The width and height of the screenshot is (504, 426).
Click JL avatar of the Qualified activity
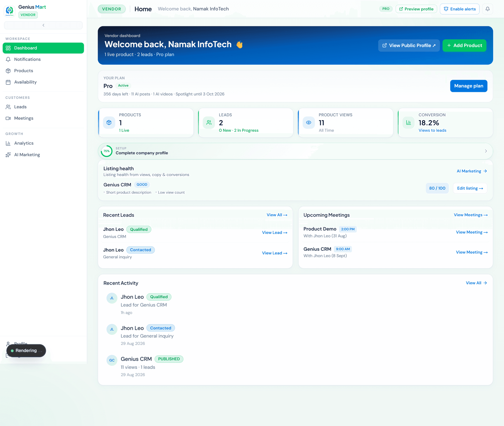coord(112,298)
